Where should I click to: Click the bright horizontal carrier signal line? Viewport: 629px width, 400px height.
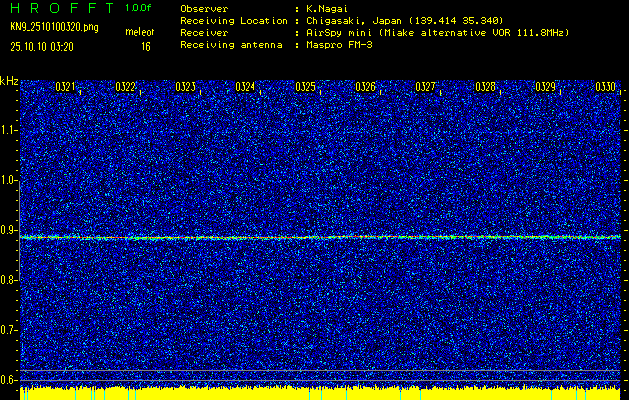[x=320, y=237]
